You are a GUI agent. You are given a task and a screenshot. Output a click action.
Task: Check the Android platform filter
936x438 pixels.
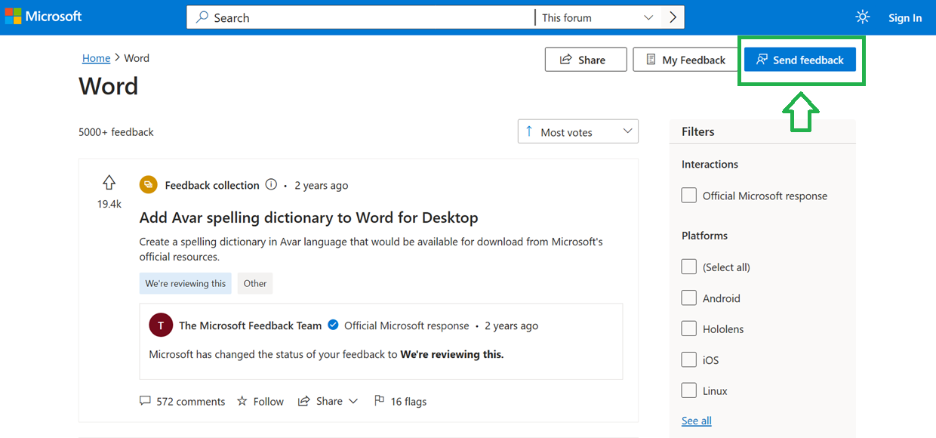pyautogui.click(x=689, y=298)
